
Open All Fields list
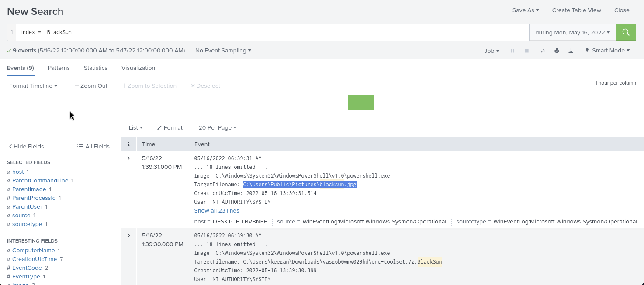tap(93, 146)
